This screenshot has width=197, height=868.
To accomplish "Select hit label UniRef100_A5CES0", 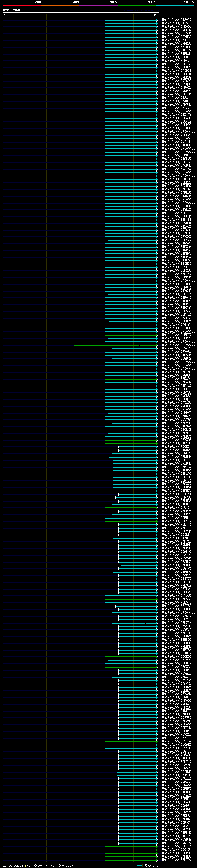I will coord(176,447).
